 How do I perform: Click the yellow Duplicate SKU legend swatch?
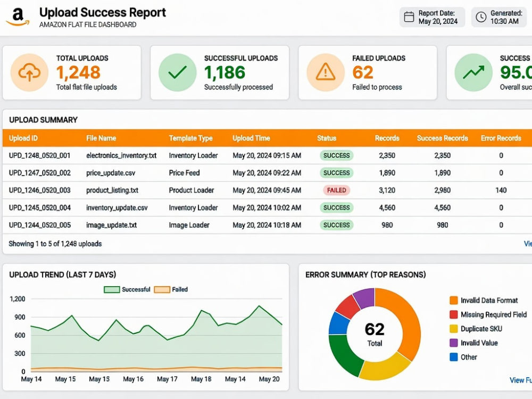tap(454, 329)
